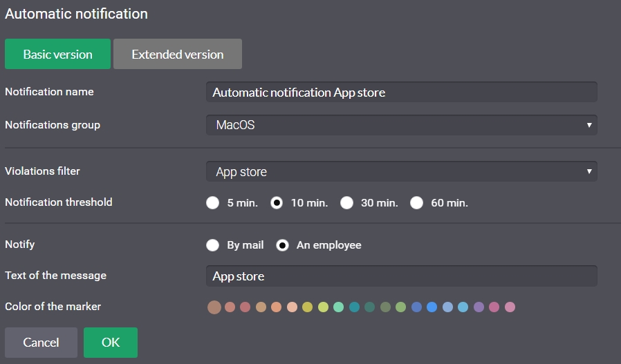Viewport: 621px width, 364px height.
Task: Select the 5 min. threshold radio button
Action: click(x=213, y=202)
